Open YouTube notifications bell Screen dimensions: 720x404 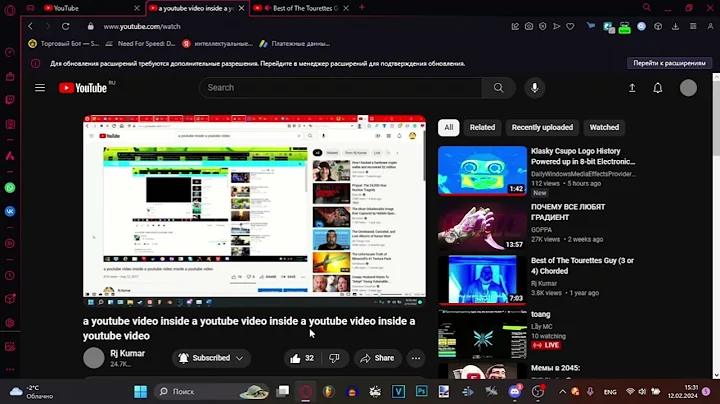tap(658, 88)
